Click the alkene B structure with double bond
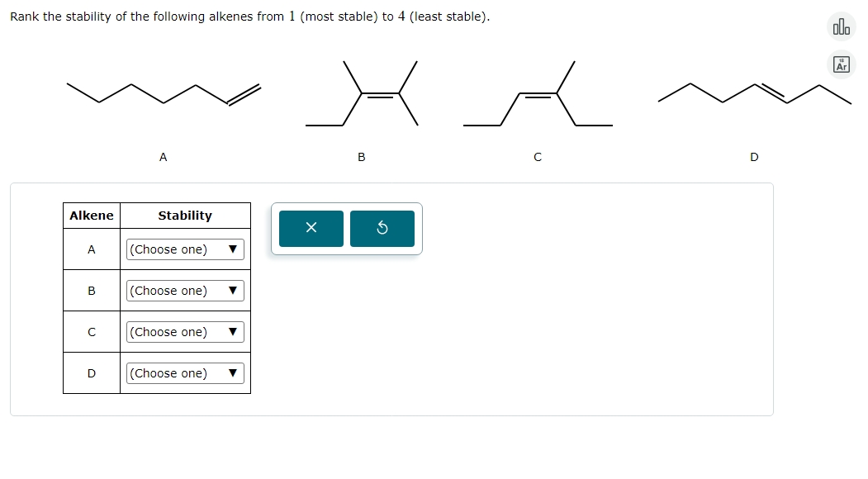 tap(361, 92)
